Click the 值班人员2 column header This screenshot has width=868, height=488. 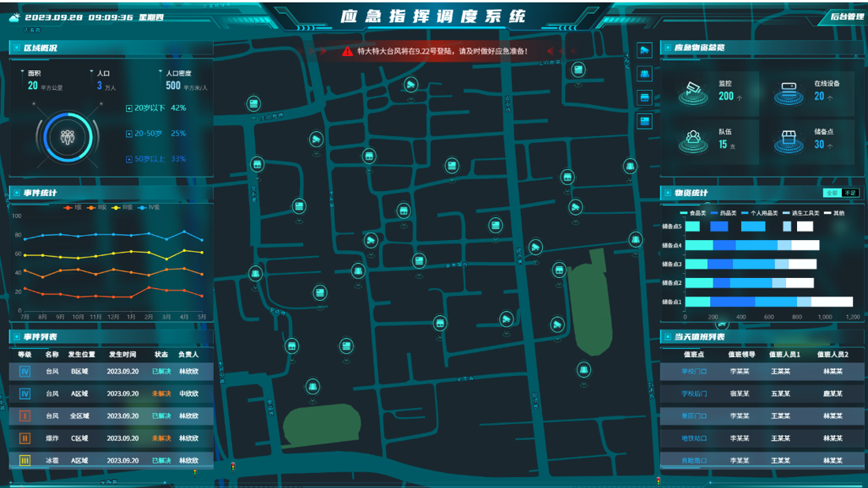(832, 355)
